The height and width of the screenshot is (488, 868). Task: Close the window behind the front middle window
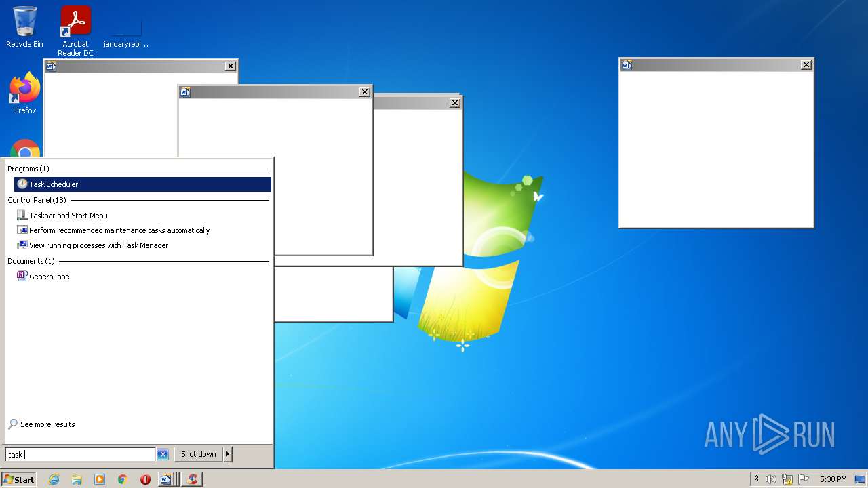pos(455,102)
